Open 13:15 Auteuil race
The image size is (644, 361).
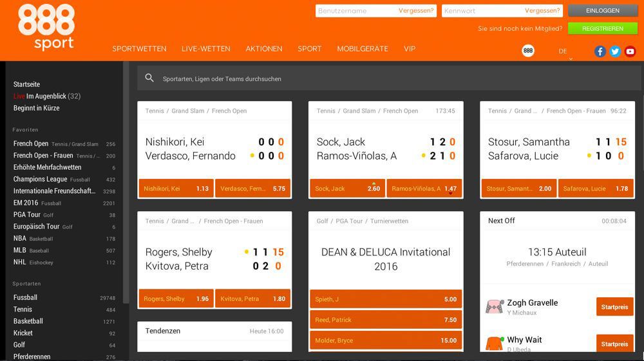557,252
